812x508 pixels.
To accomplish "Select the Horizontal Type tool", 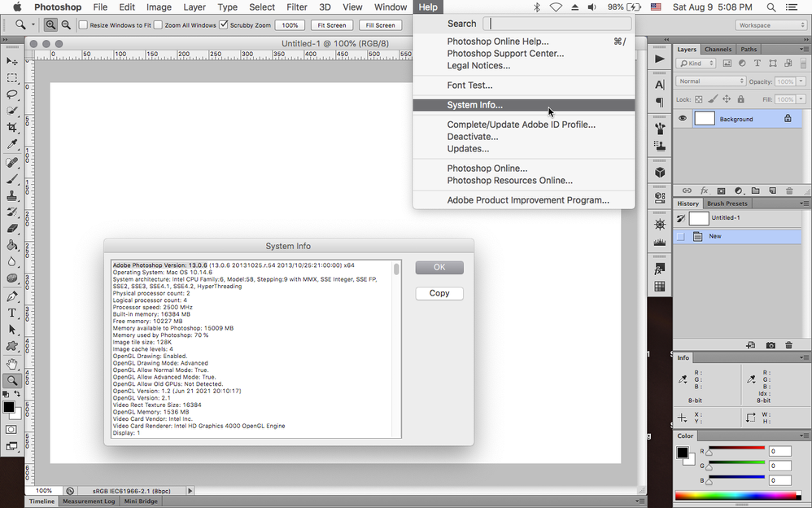I will click(11, 313).
